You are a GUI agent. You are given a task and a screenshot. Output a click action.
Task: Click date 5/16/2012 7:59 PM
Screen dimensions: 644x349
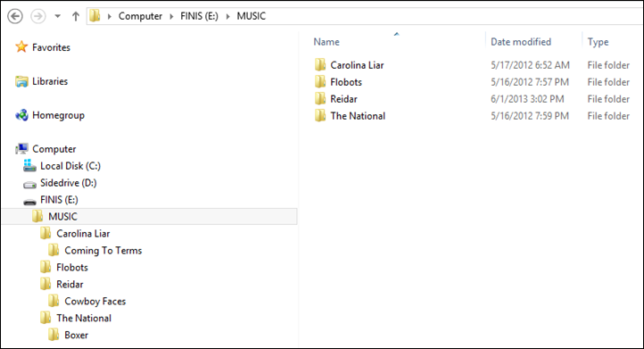[x=530, y=116]
